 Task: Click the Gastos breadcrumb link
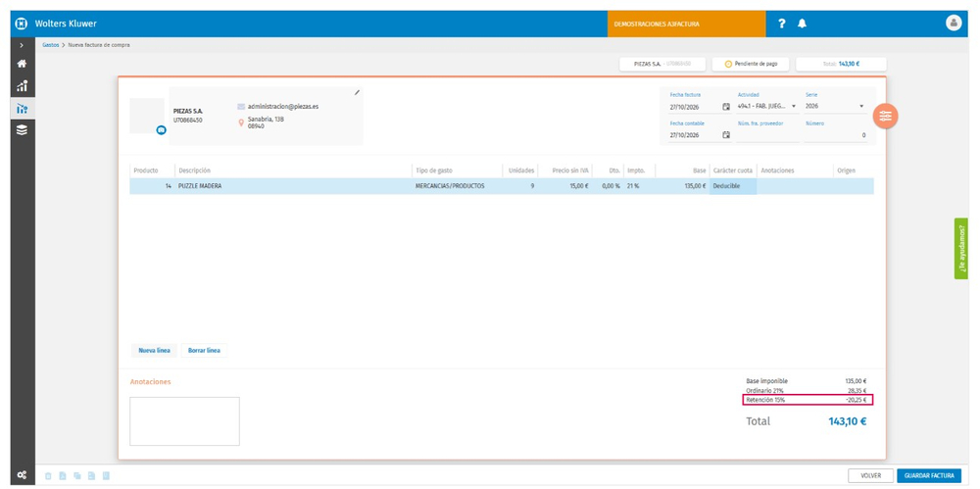tap(51, 45)
